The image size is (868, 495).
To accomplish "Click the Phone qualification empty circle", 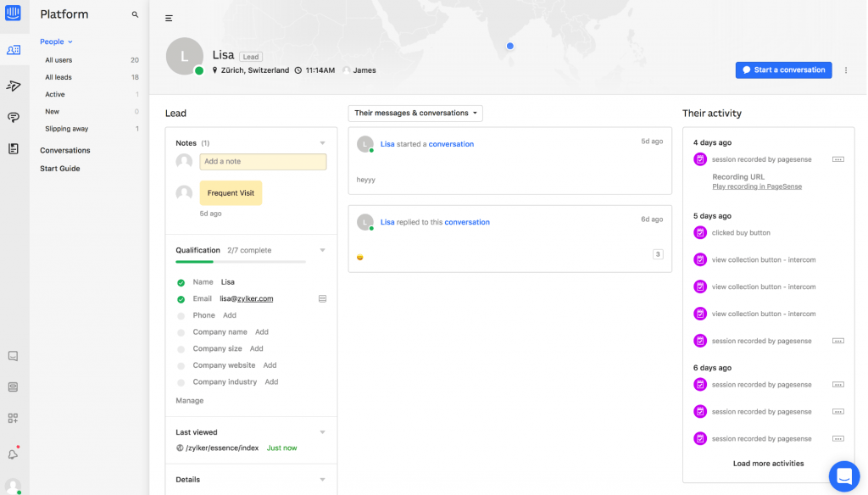I will point(181,316).
